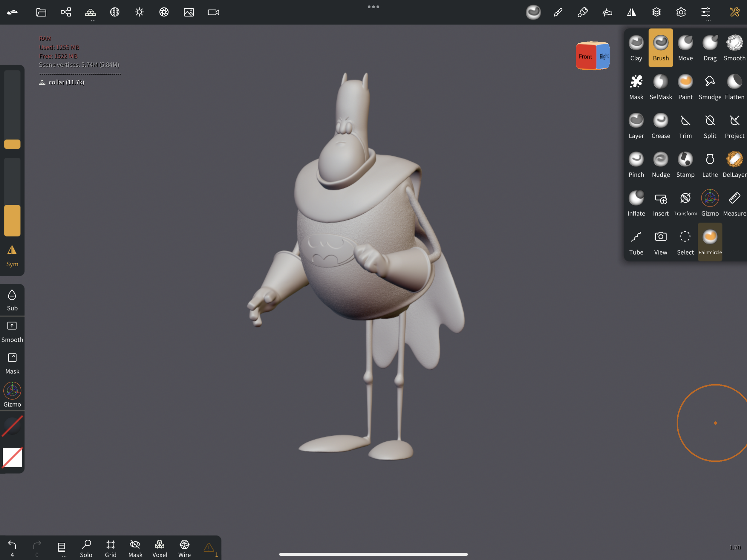The width and height of the screenshot is (747, 560).
Task: Open the Background image menu
Action: pyautogui.click(x=189, y=13)
